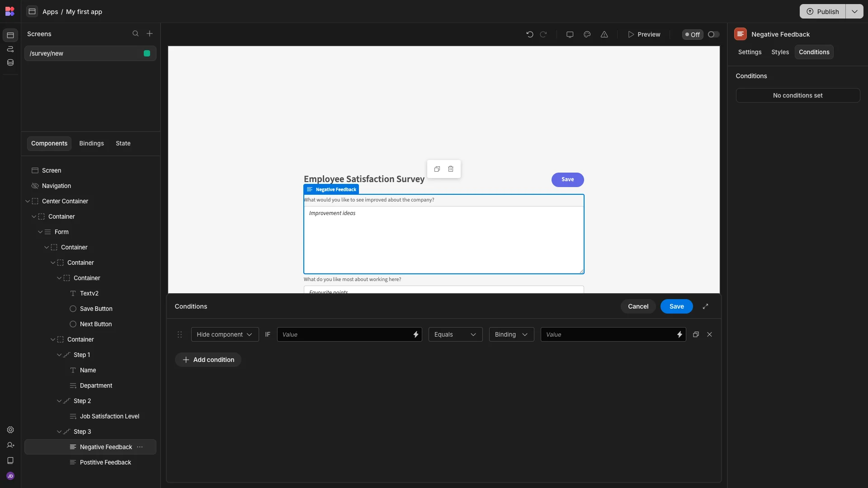
Task: Click the Publish button
Action: (823, 12)
